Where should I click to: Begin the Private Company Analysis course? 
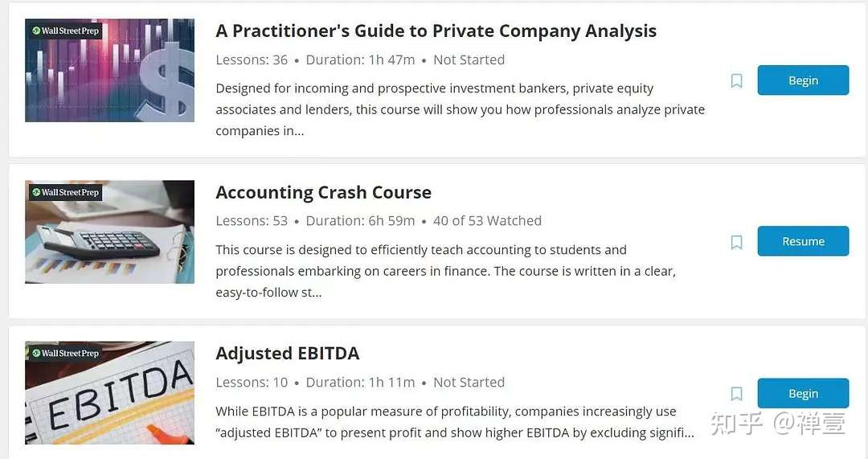tap(803, 80)
